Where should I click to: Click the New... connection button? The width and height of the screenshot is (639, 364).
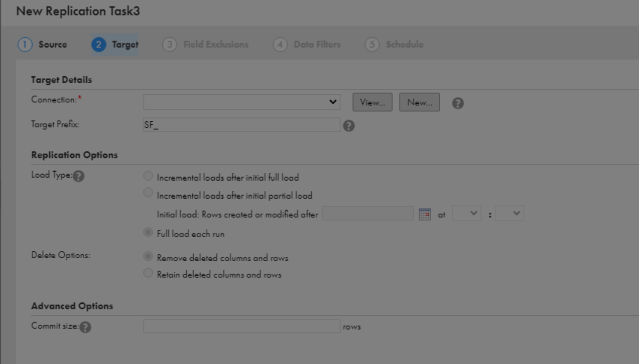(x=420, y=102)
